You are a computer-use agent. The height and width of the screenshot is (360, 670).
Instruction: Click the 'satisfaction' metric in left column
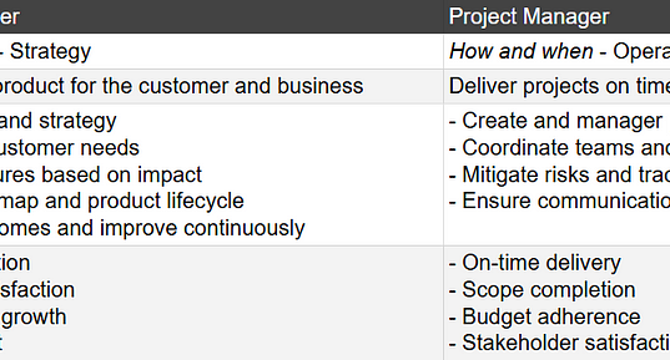pyautogui.click(x=38, y=290)
